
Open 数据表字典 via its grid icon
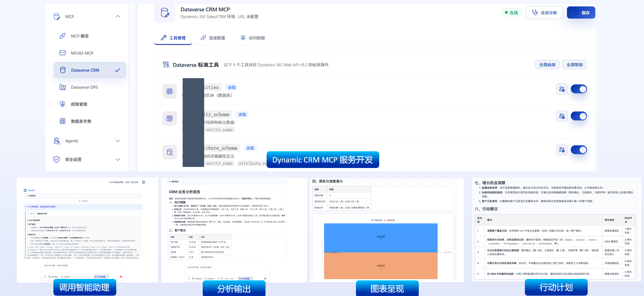[62, 121]
